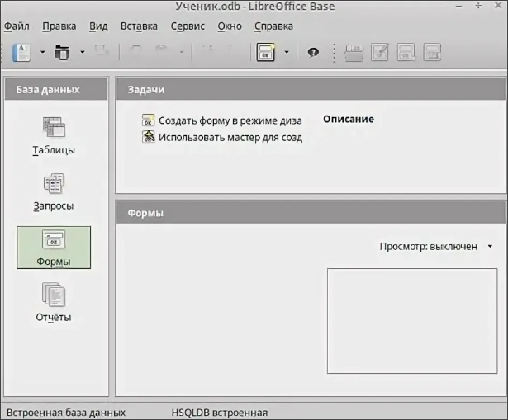Click the База данных panel header
The height and width of the screenshot is (420, 508).
click(x=56, y=89)
